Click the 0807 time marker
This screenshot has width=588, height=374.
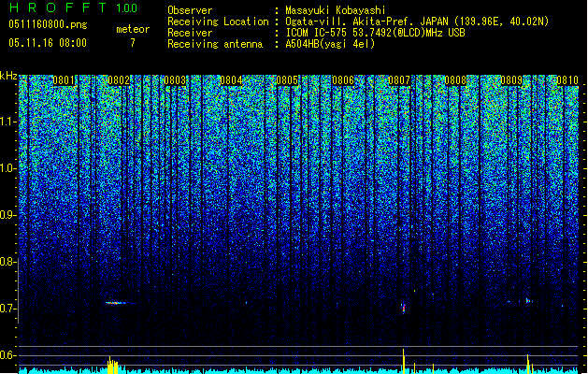(x=399, y=80)
